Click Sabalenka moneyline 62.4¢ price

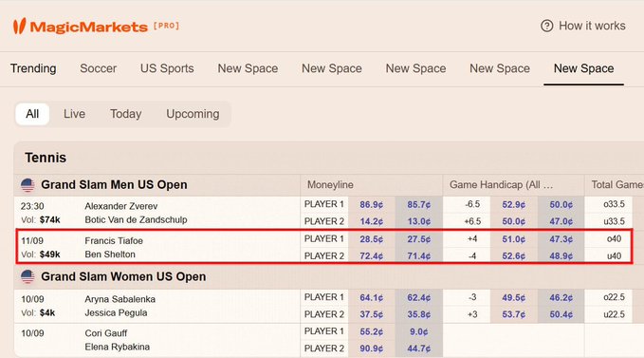coord(419,297)
